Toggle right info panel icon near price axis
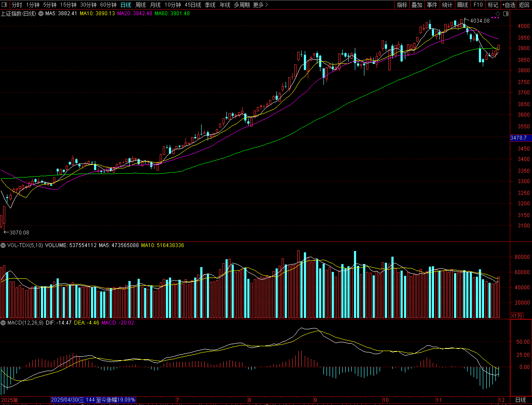 point(506,14)
